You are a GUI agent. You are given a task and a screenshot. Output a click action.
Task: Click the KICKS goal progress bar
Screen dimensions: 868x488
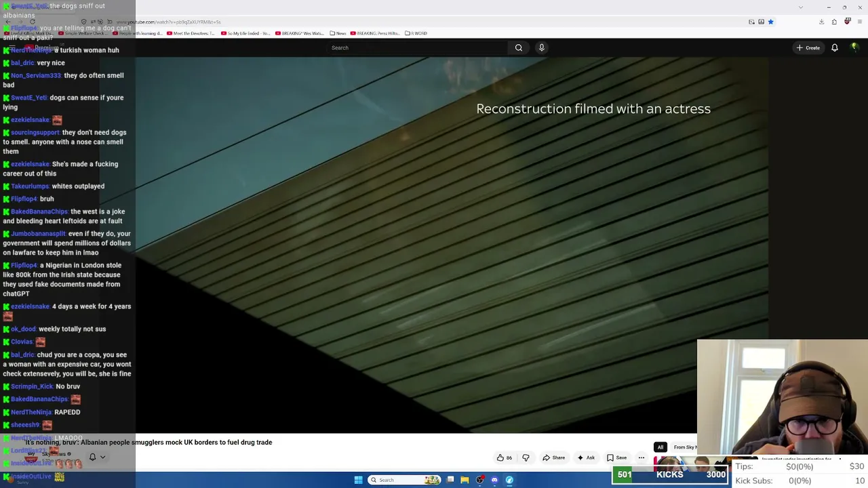(x=670, y=474)
